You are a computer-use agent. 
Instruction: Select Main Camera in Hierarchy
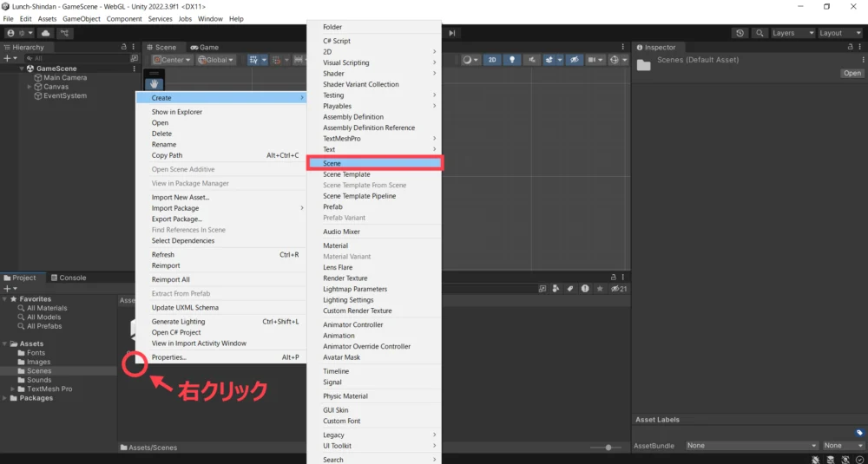pos(65,77)
